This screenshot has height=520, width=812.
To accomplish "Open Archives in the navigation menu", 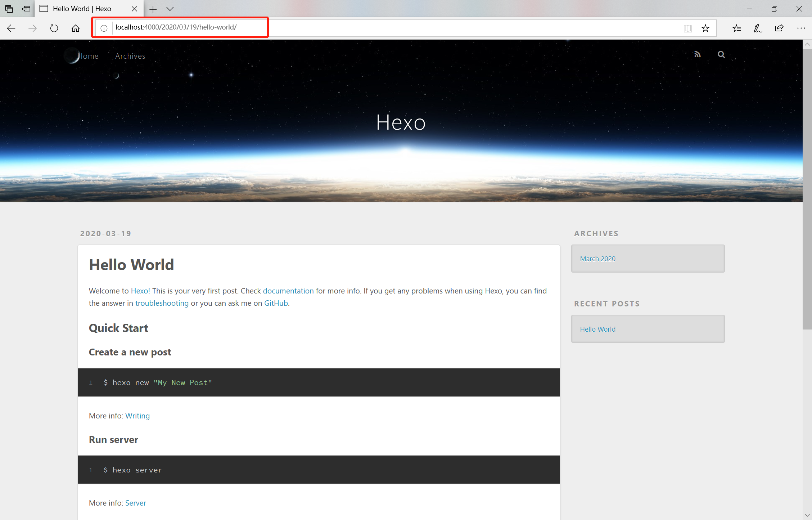I will (x=130, y=56).
